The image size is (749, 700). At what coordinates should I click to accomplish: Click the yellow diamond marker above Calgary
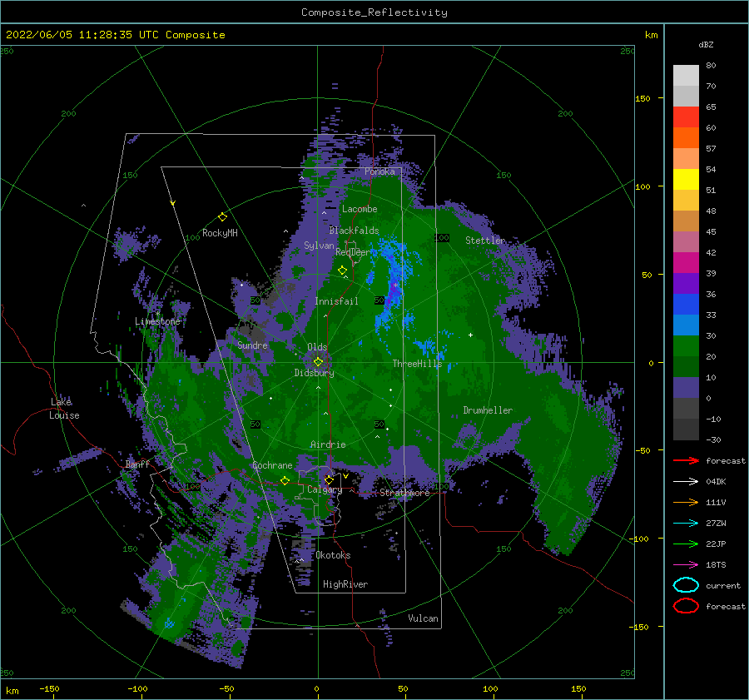329,479
